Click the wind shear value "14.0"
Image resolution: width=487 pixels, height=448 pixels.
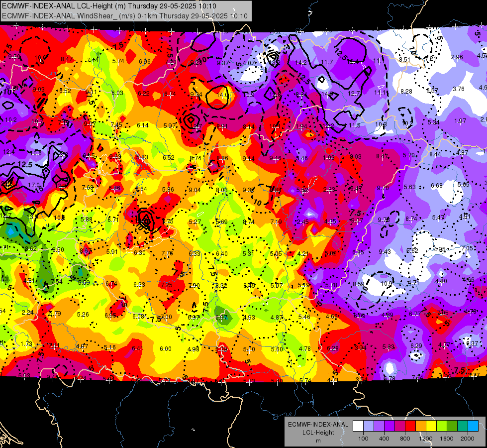click(x=223, y=95)
